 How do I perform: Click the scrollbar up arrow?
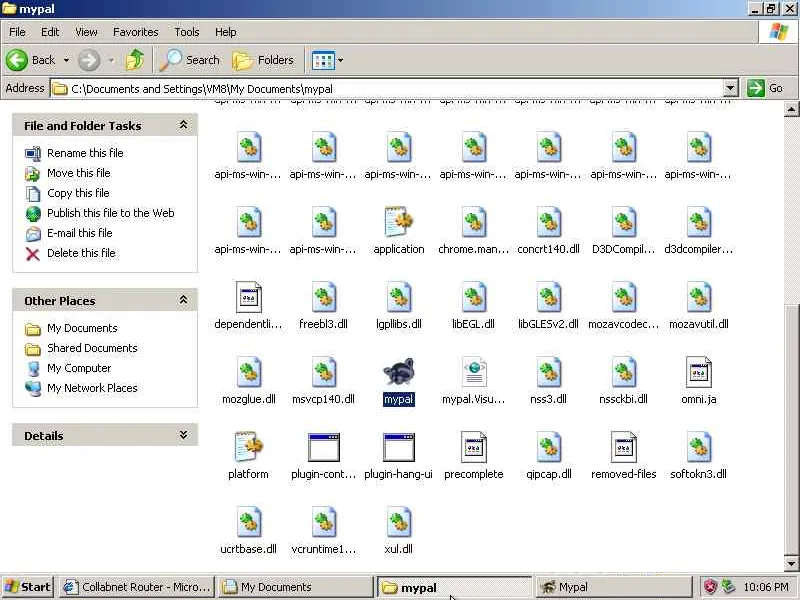click(x=791, y=108)
